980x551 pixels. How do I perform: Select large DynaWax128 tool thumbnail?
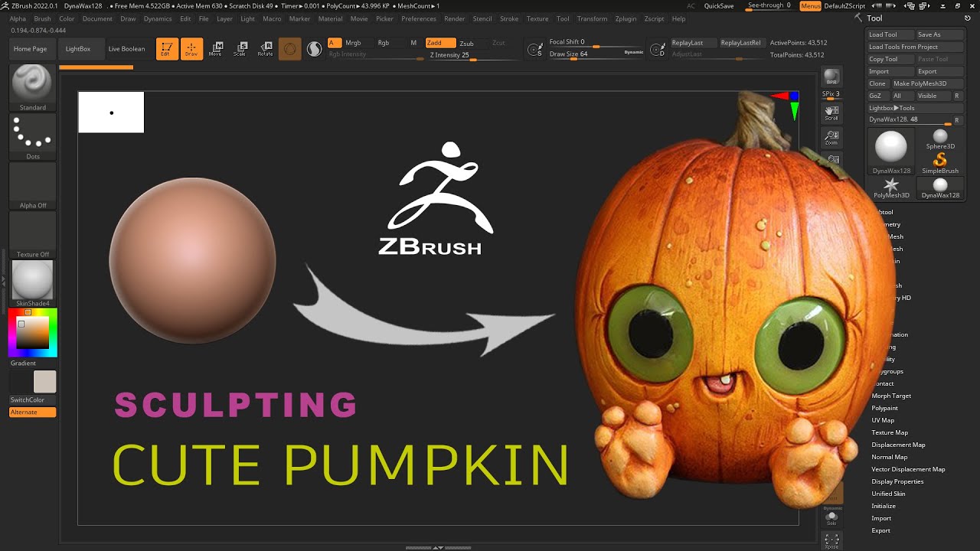(x=891, y=151)
